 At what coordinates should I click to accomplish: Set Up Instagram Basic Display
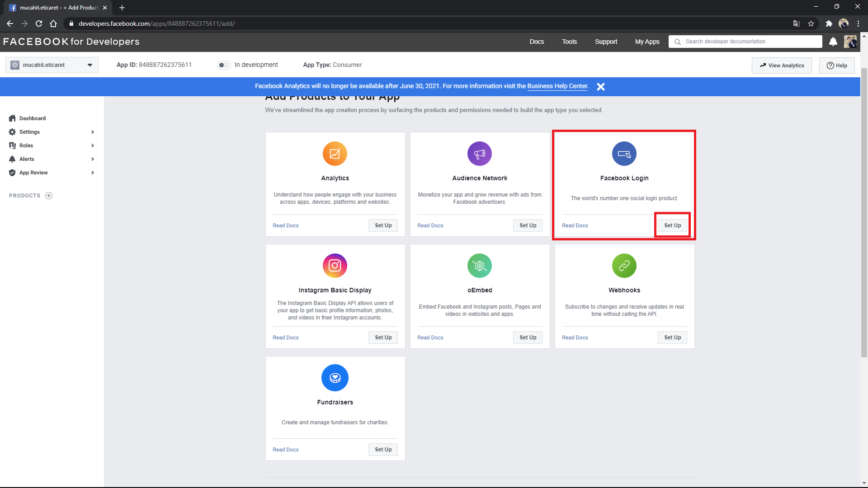click(383, 338)
